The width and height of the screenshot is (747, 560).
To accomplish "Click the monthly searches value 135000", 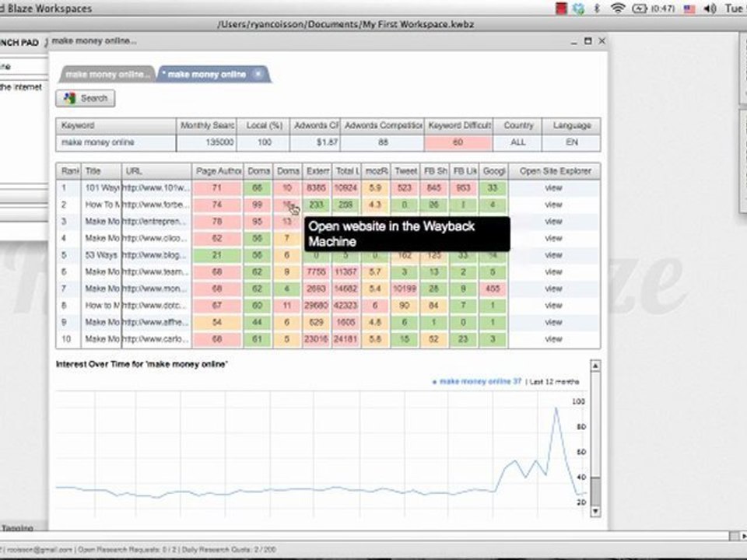I will [207, 142].
